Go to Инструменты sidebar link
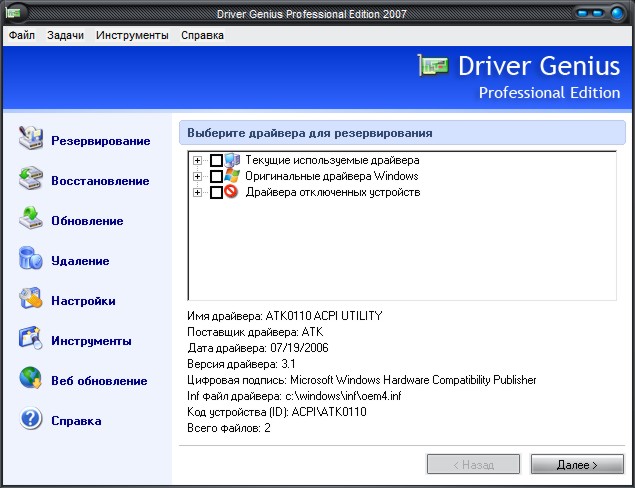Screen dimensions: 635x488 91,341
